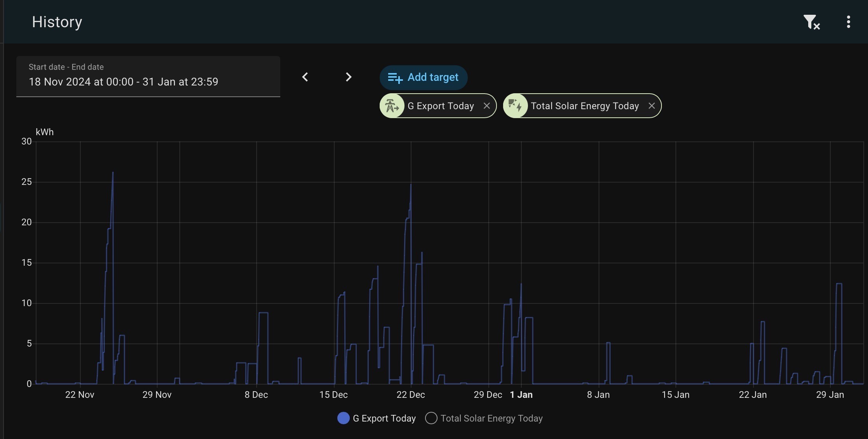Click the 22 Jan axis label
868x439 pixels.
(x=753, y=395)
